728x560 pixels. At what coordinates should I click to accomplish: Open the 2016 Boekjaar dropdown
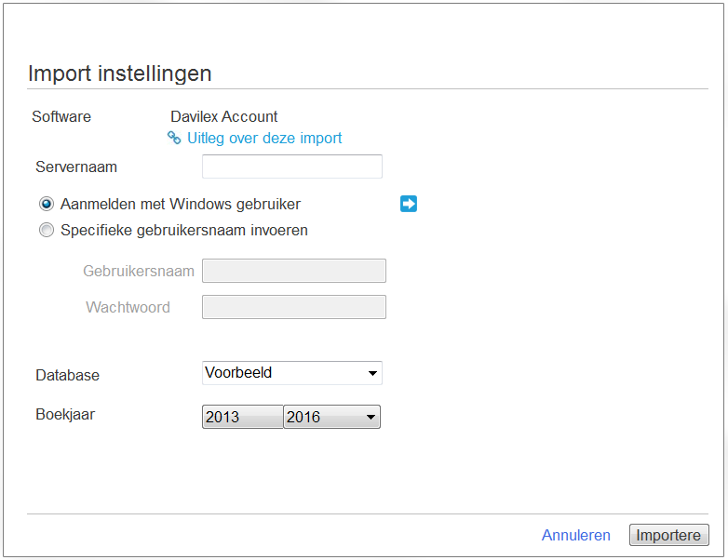(331, 417)
